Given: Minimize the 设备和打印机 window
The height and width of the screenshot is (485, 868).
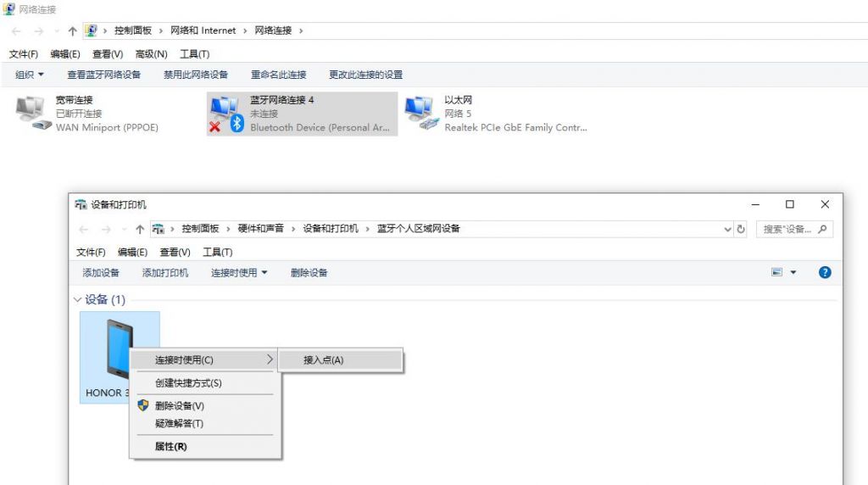Looking at the screenshot, I should 755,204.
